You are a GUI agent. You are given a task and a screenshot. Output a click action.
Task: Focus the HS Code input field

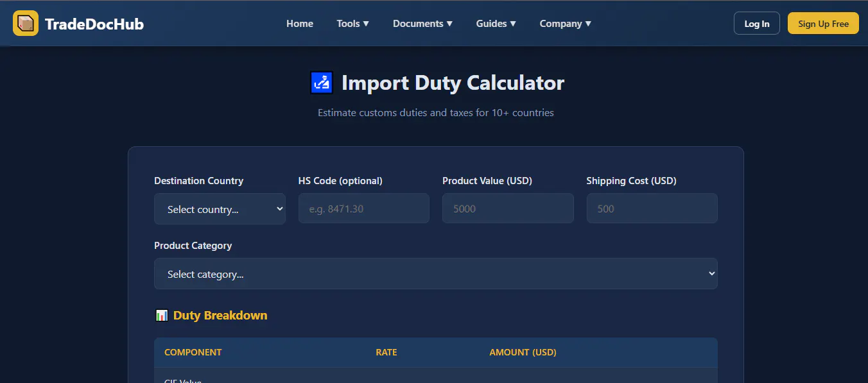364,209
